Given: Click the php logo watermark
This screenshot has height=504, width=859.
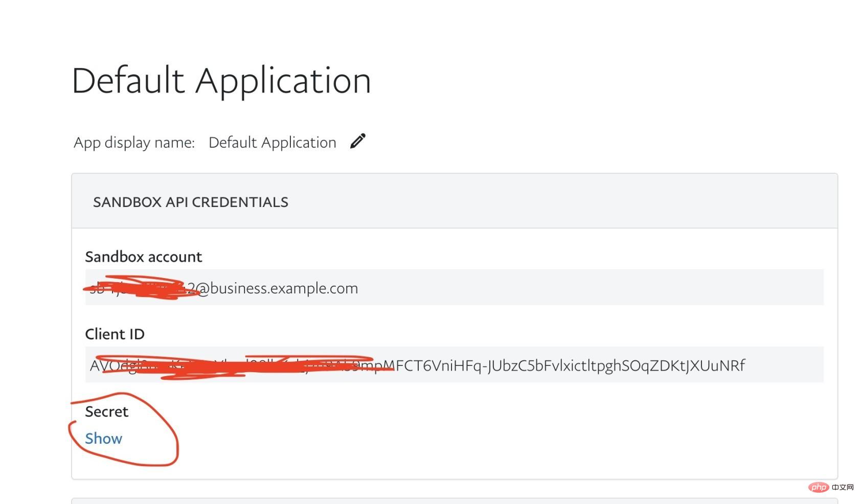Looking at the screenshot, I should pyautogui.click(x=819, y=487).
